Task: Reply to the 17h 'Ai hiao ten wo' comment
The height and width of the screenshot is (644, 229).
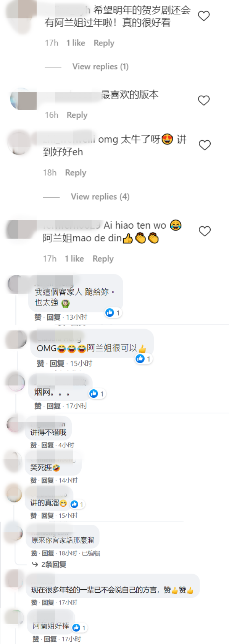Action: (103, 259)
